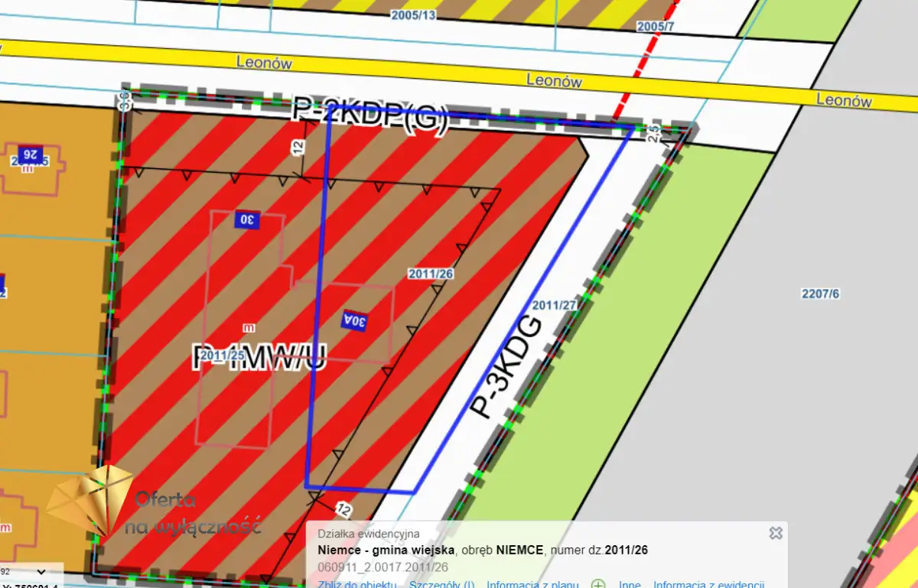Click the green plus icon in popup
The image size is (918, 588).
click(598, 585)
